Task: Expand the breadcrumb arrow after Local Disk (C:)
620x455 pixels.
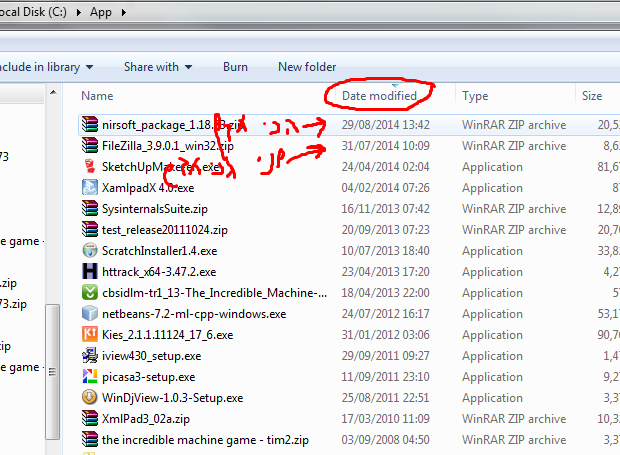Action: click(x=79, y=12)
